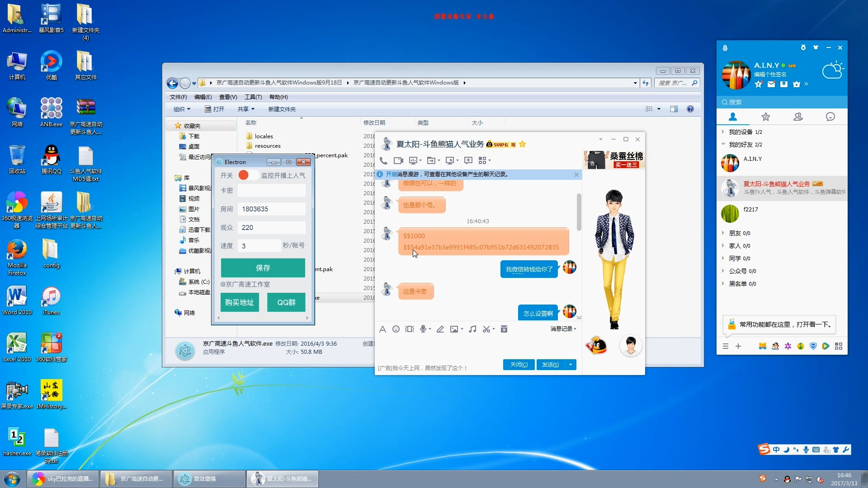
Task: Click the 开启 link in message roaming bar
Action: (391, 174)
